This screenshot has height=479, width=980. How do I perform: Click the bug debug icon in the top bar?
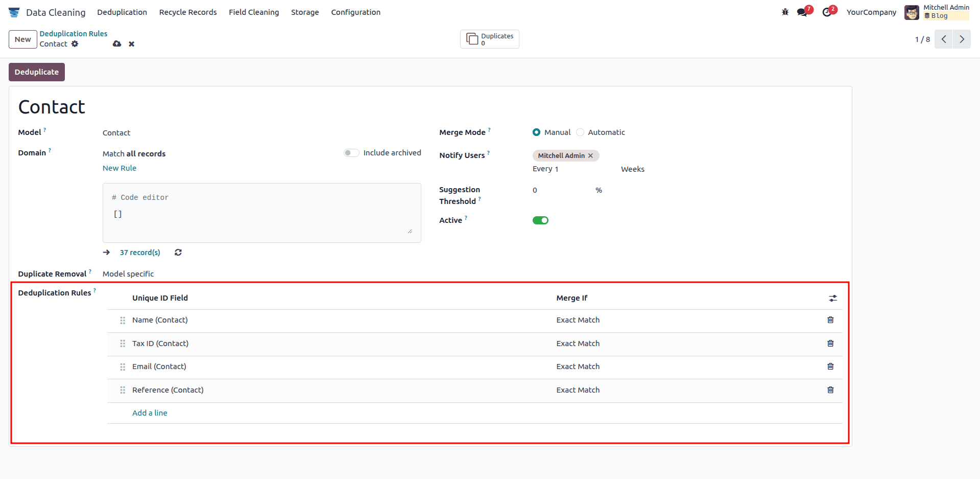point(784,12)
